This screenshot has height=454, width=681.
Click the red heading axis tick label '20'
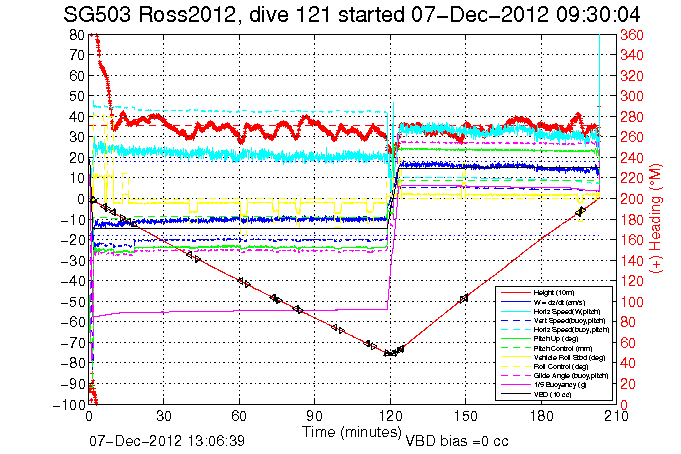628,384
